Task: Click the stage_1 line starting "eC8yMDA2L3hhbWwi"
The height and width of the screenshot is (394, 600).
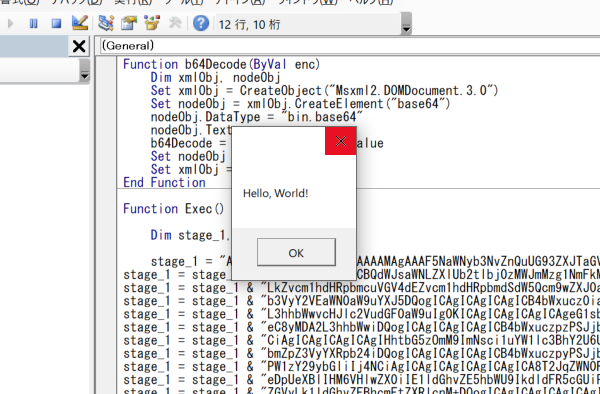Action: click(x=361, y=327)
